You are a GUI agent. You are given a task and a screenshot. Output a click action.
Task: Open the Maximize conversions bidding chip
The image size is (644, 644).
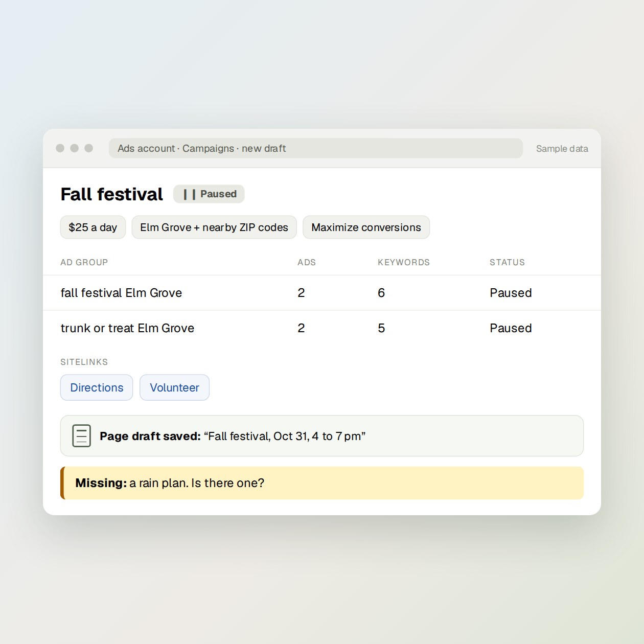click(366, 227)
